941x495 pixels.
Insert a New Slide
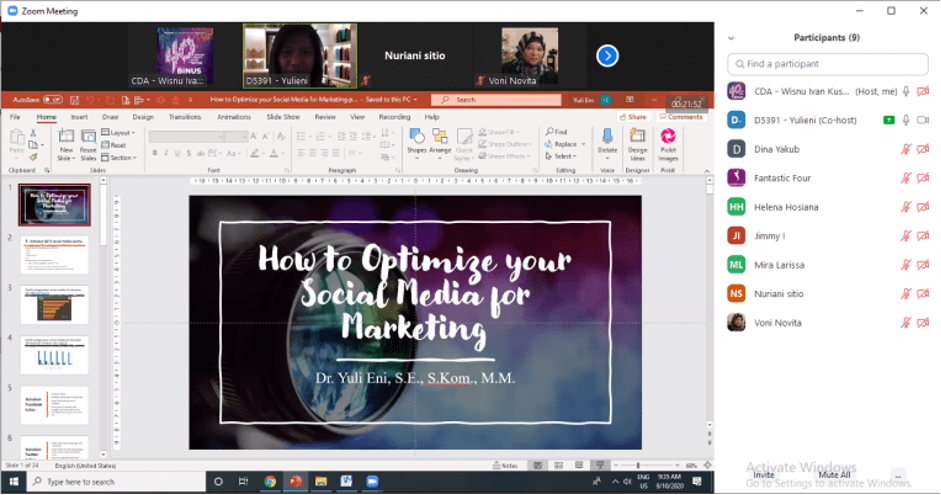(66, 145)
